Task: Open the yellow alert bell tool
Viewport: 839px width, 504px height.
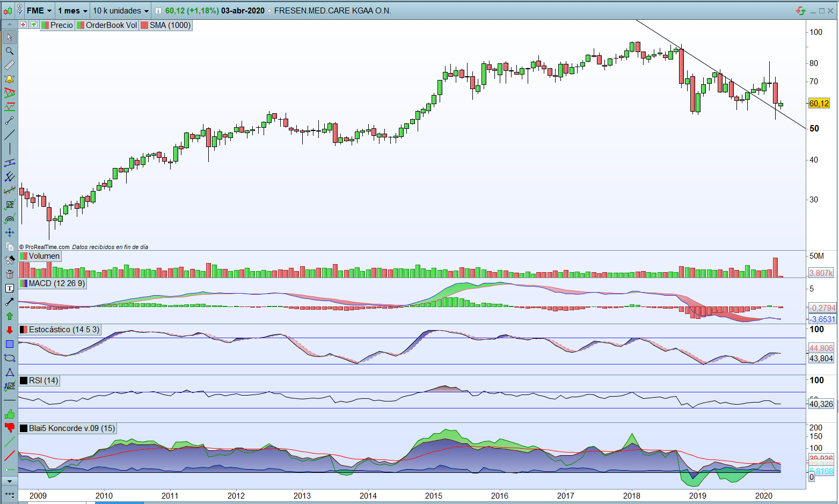Action: point(9,79)
